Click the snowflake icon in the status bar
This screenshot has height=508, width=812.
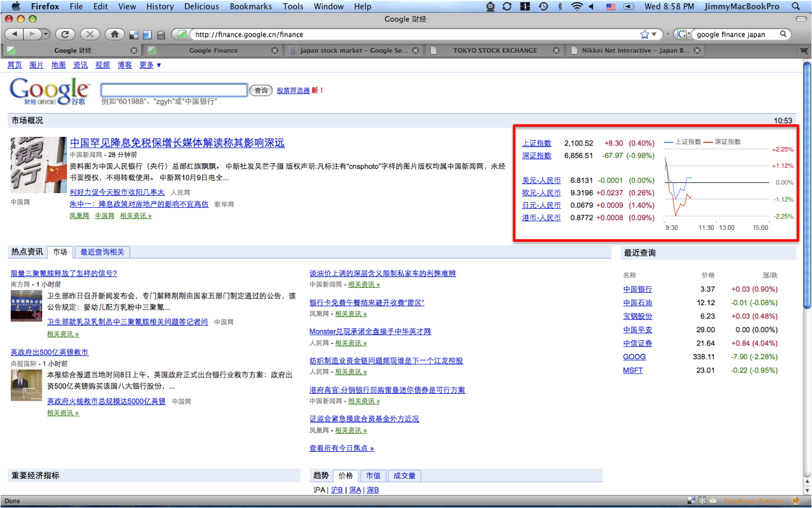coord(702,500)
